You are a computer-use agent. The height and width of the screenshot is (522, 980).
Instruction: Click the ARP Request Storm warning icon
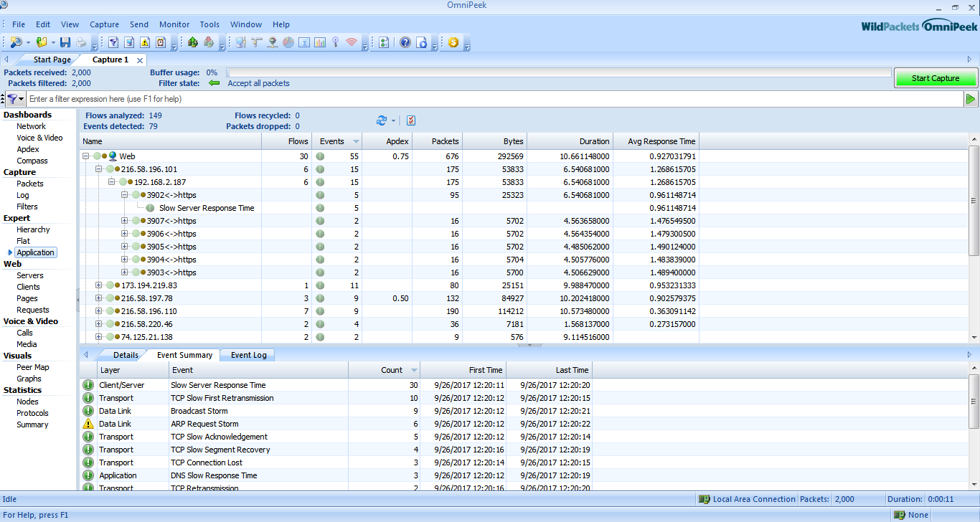point(88,424)
